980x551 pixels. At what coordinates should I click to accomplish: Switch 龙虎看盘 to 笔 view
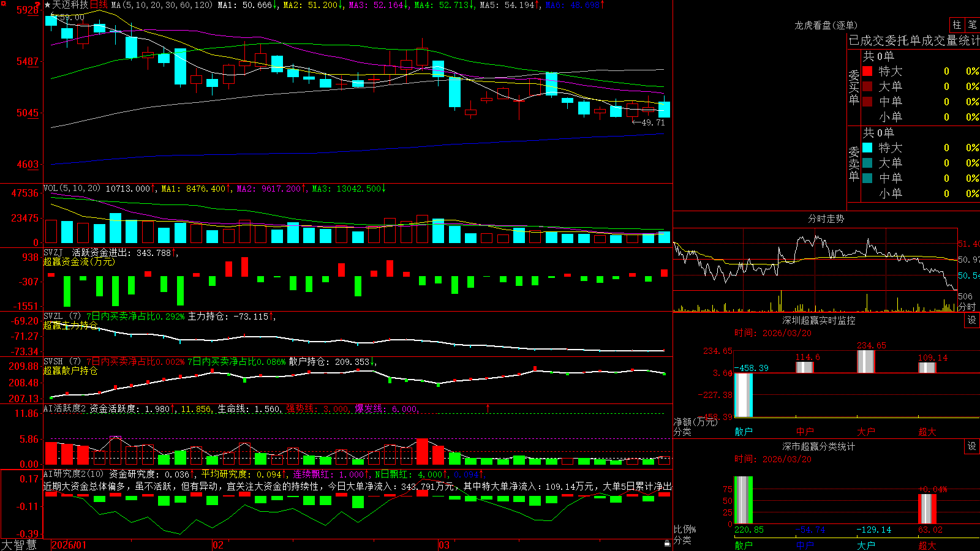click(972, 24)
